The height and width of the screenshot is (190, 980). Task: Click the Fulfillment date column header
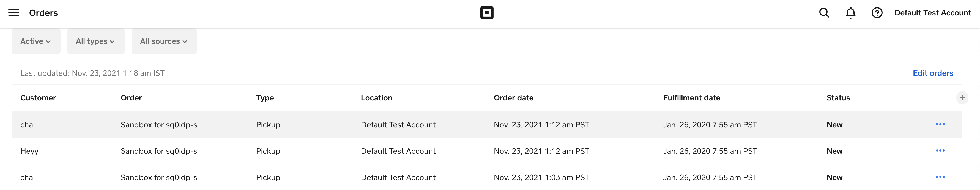point(691,98)
